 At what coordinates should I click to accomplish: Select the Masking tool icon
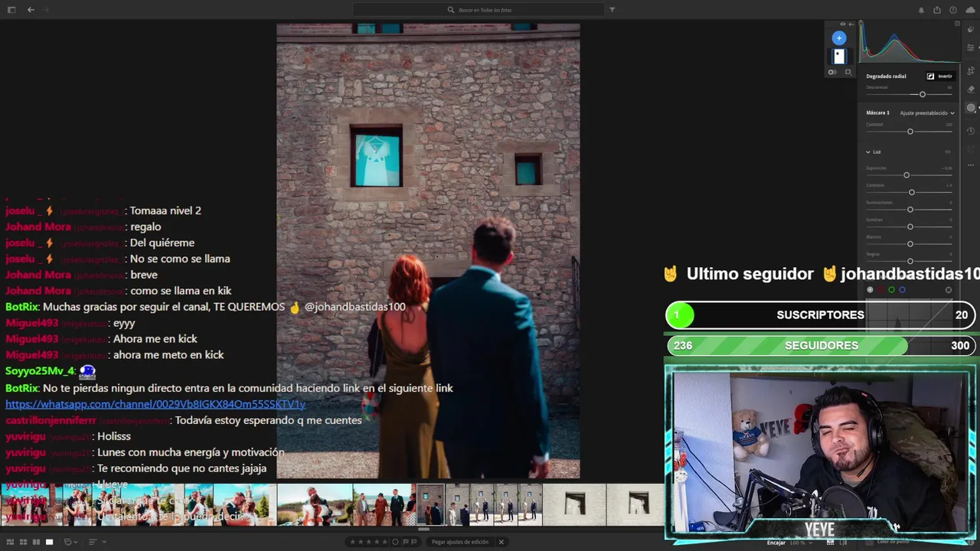click(x=971, y=108)
